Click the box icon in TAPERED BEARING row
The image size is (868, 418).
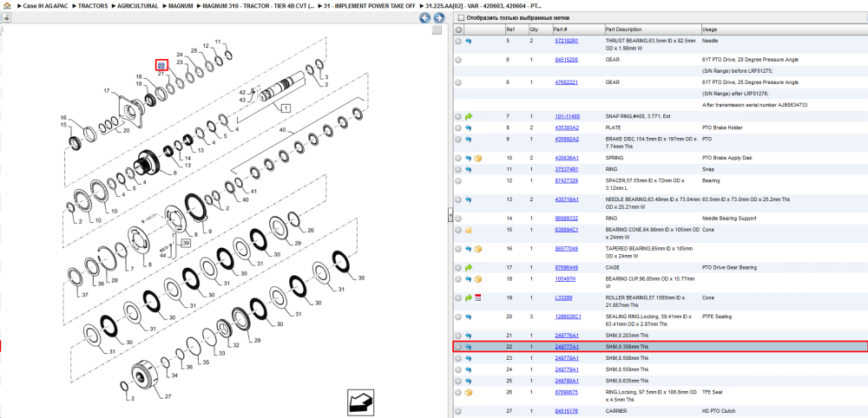tap(478, 249)
